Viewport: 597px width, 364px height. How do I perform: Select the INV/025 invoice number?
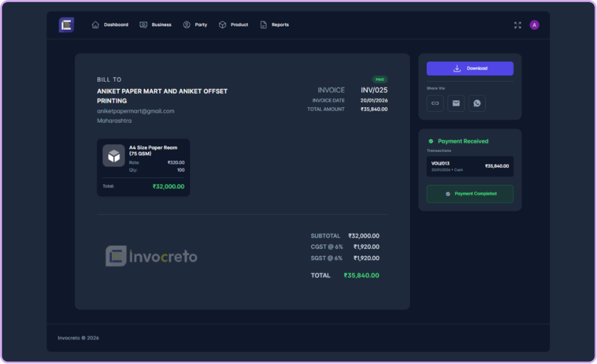coord(374,90)
